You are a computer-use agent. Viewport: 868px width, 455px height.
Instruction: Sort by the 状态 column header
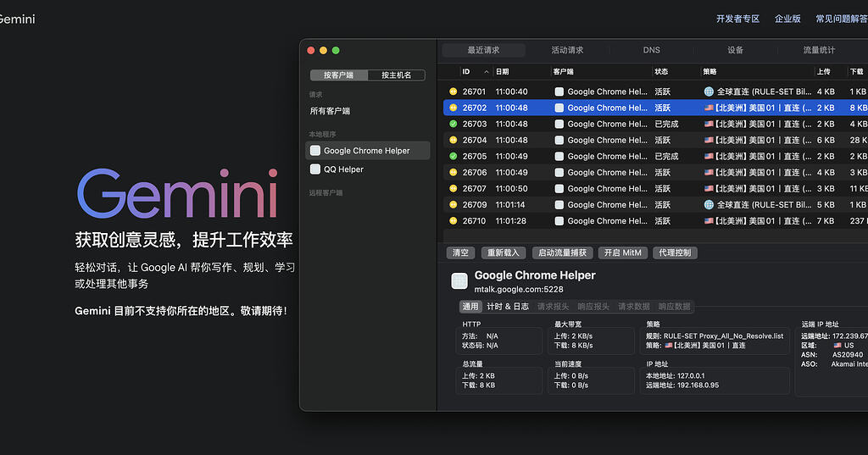[661, 71]
